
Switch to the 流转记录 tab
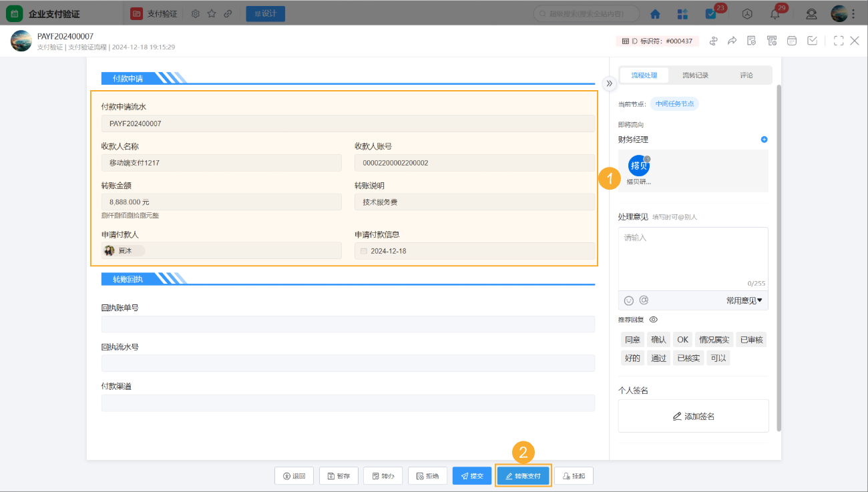(696, 75)
